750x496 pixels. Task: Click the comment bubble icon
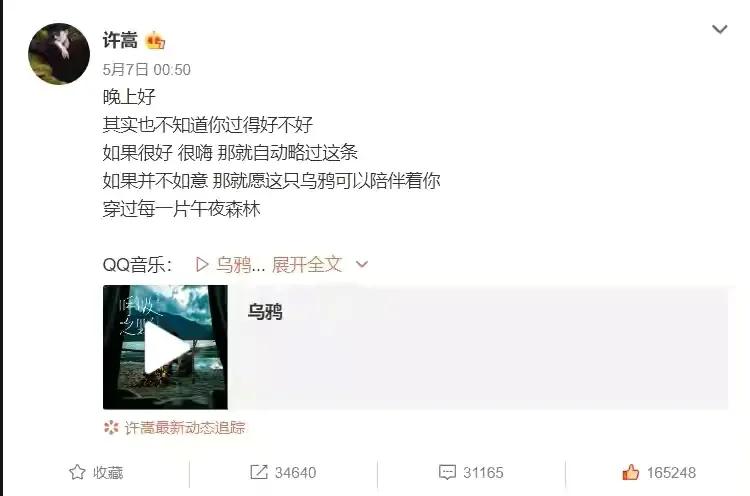click(x=447, y=472)
